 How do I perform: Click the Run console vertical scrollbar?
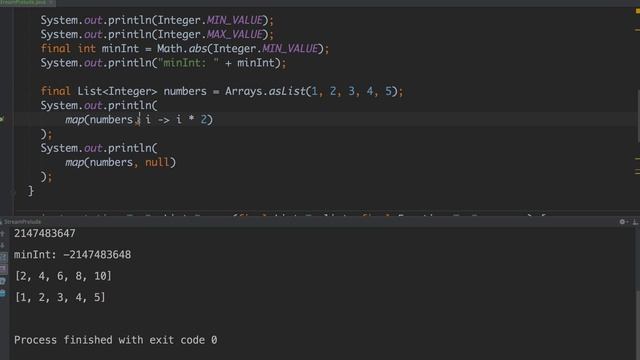coord(637,324)
